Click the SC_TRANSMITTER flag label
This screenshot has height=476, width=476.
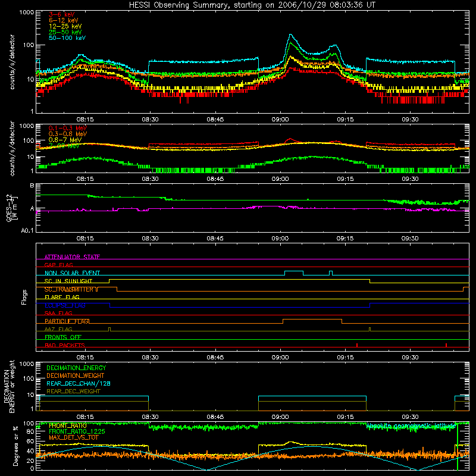pos(69,289)
